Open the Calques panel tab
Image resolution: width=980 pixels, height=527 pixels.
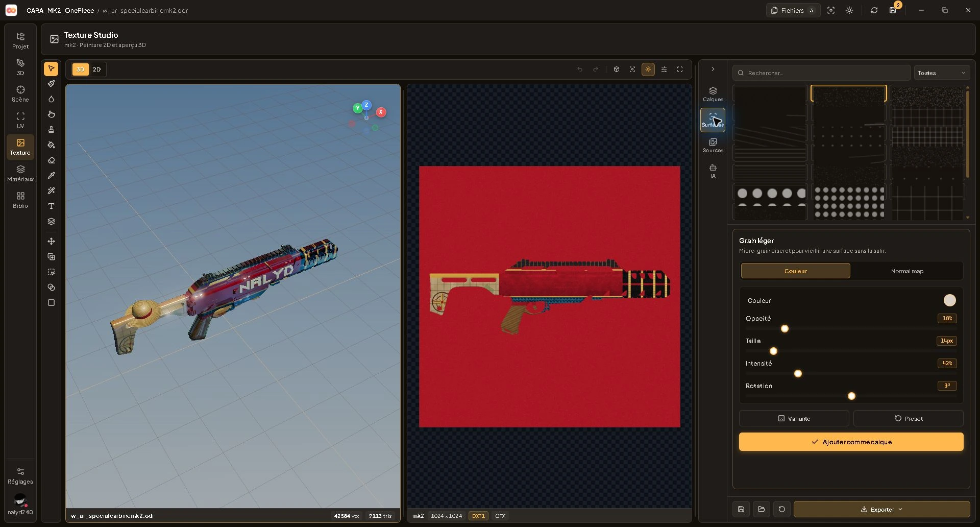tap(713, 94)
